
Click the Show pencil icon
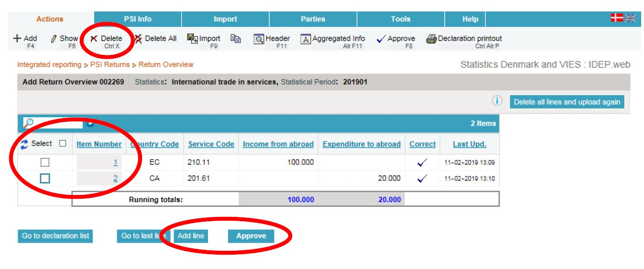[x=54, y=39]
